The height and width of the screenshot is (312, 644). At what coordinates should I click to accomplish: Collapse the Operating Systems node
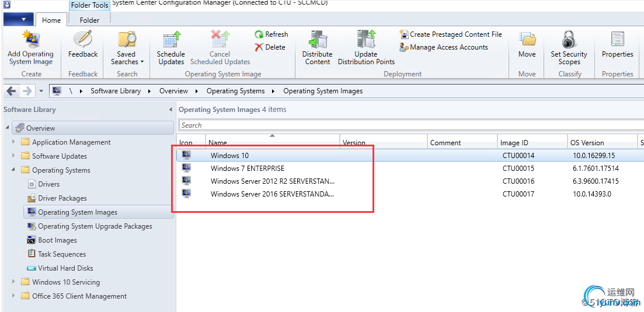pyautogui.click(x=14, y=170)
